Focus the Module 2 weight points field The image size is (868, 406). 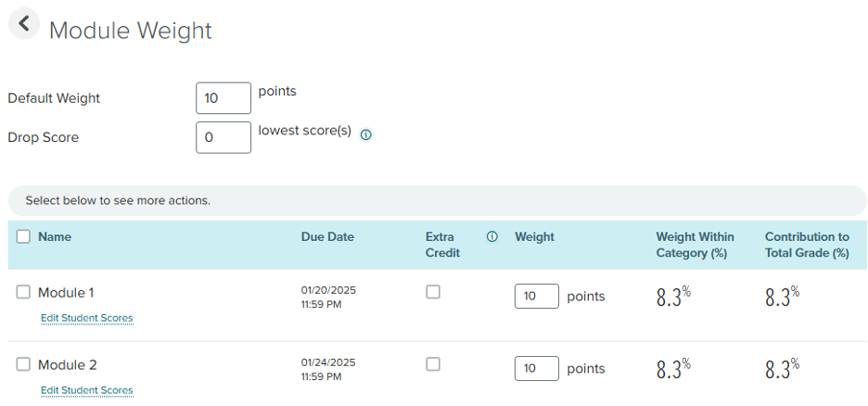[x=537, y=368]
